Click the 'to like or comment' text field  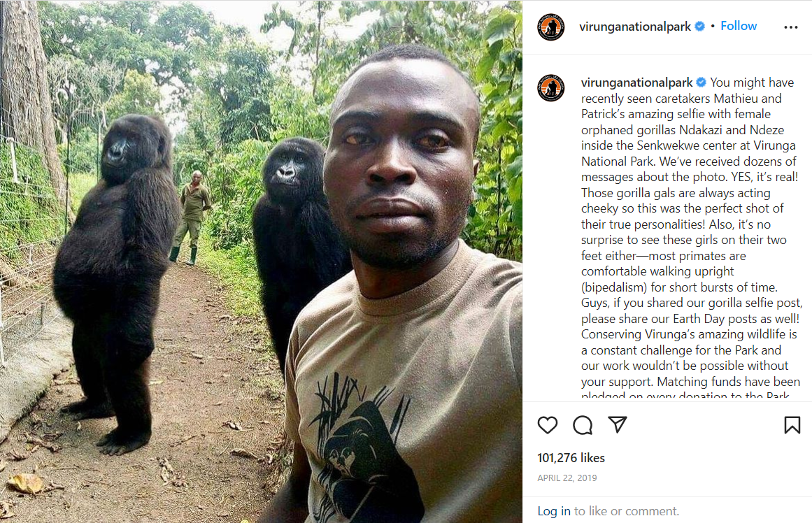coord(627,511)
